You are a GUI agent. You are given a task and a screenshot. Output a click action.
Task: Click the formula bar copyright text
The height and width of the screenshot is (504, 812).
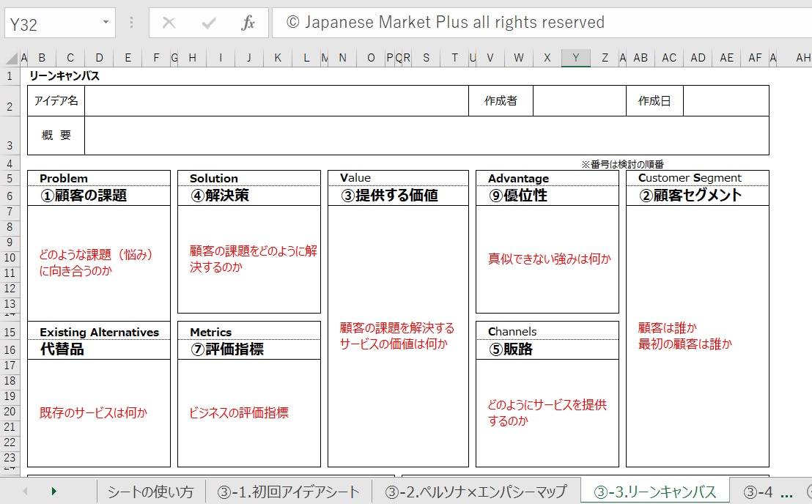[446, 22]
